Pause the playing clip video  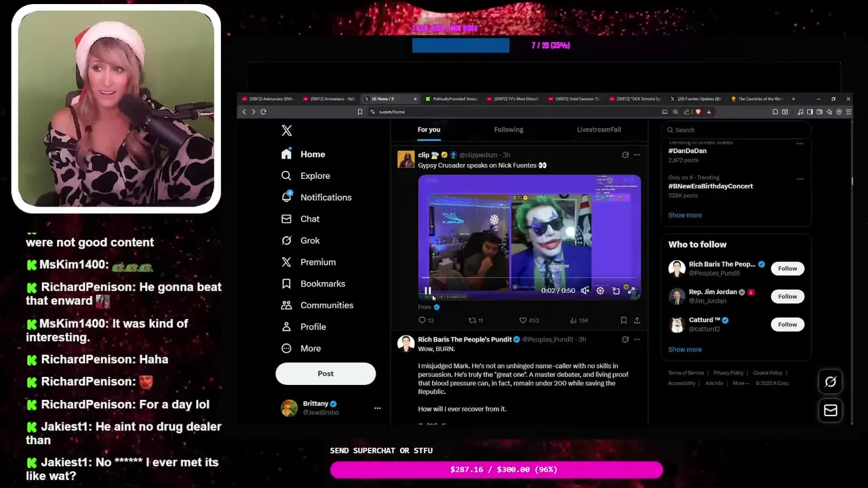click(428, 291)
